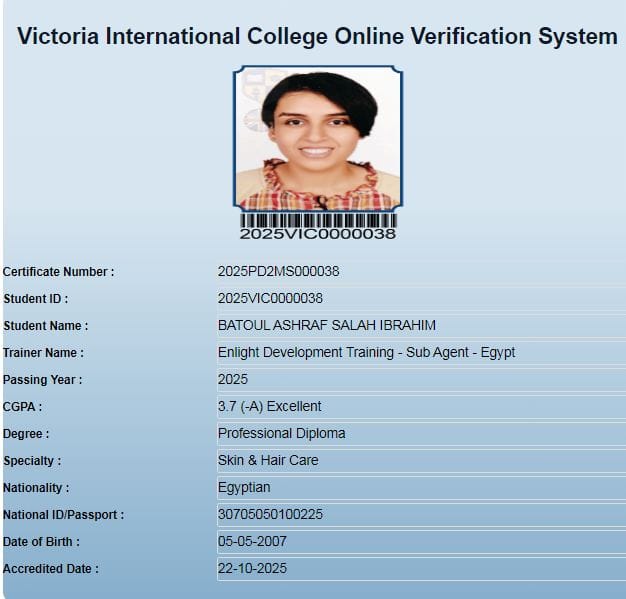The width and height of the screenshot is (626, 599).
Task: Select the Degree value Professional Diploma
Action: pyautogui.click(x=281, y=433)
